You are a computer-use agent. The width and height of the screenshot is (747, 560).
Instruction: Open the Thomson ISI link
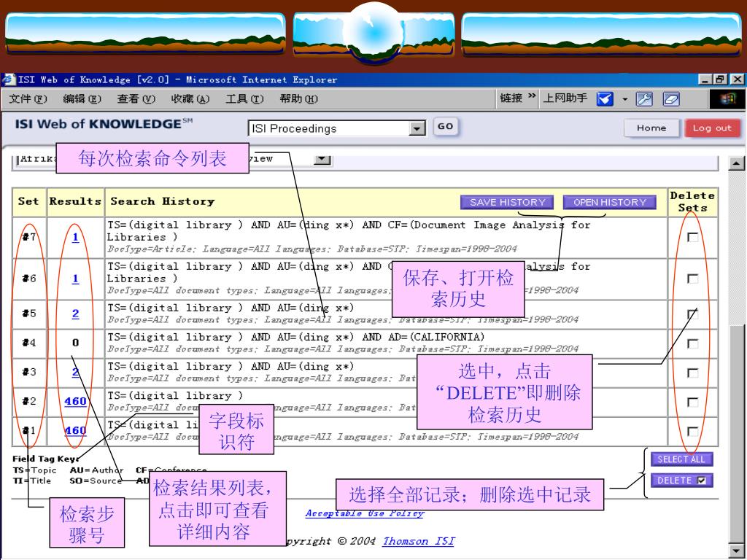419,542
